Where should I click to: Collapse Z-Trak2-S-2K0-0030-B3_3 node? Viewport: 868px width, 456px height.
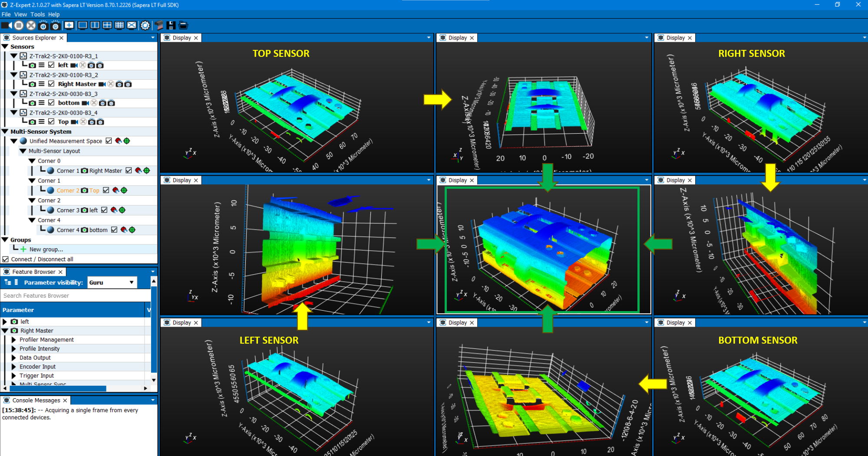point(14,94)
